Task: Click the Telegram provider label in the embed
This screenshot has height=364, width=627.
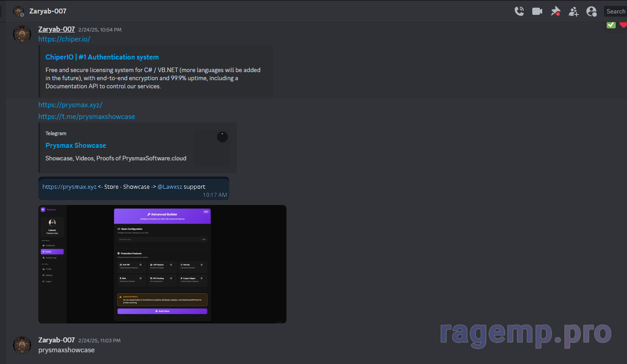Action: tap(56, 133)
